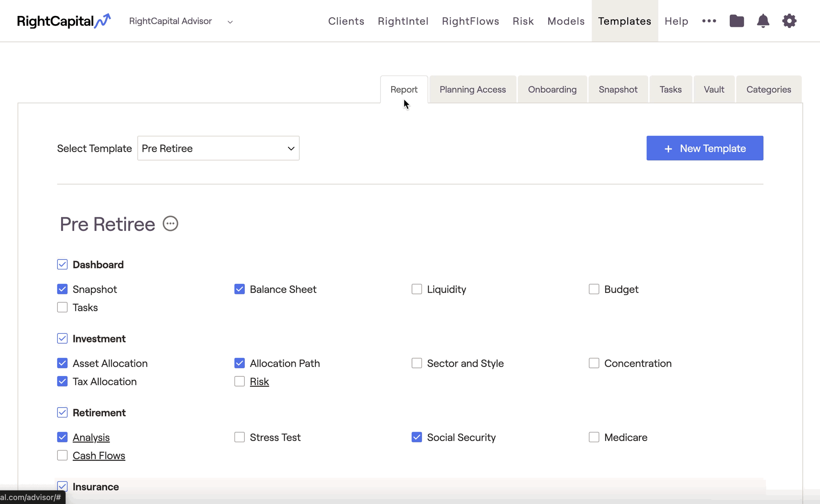Toggle the Dashboard section checkbox
Viewport: 820px width, 504px height.
[x=62, y=265]
